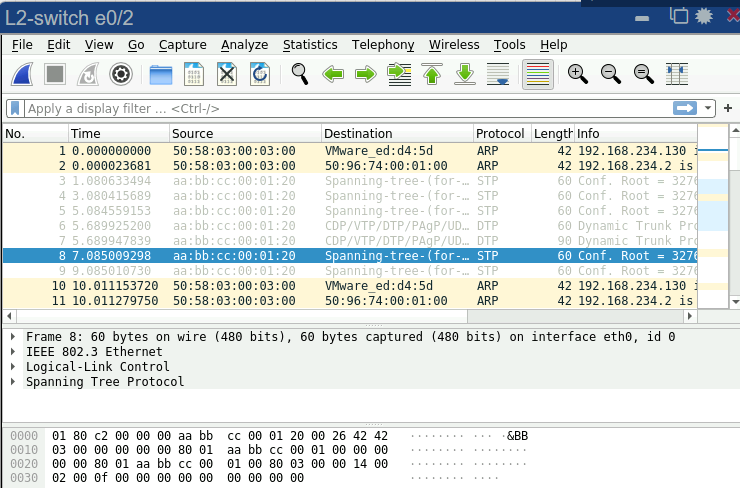Viewport: 740px width, 488px height.
Task: Go back in packet history
Action: pos(333,74)
